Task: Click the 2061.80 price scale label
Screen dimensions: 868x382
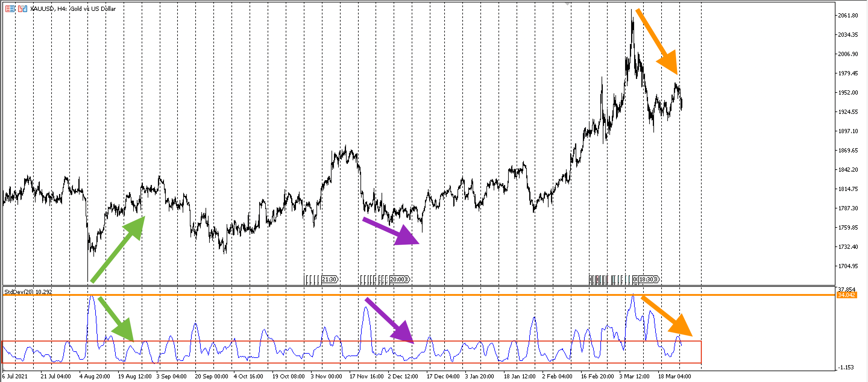Action: 848,15
